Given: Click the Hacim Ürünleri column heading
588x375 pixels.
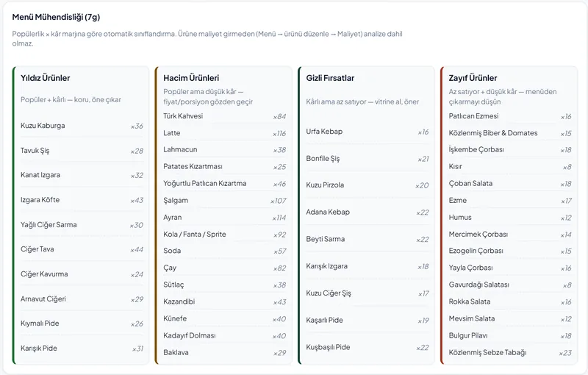Looking at the screenshot, I should click(x=191, y=78).
